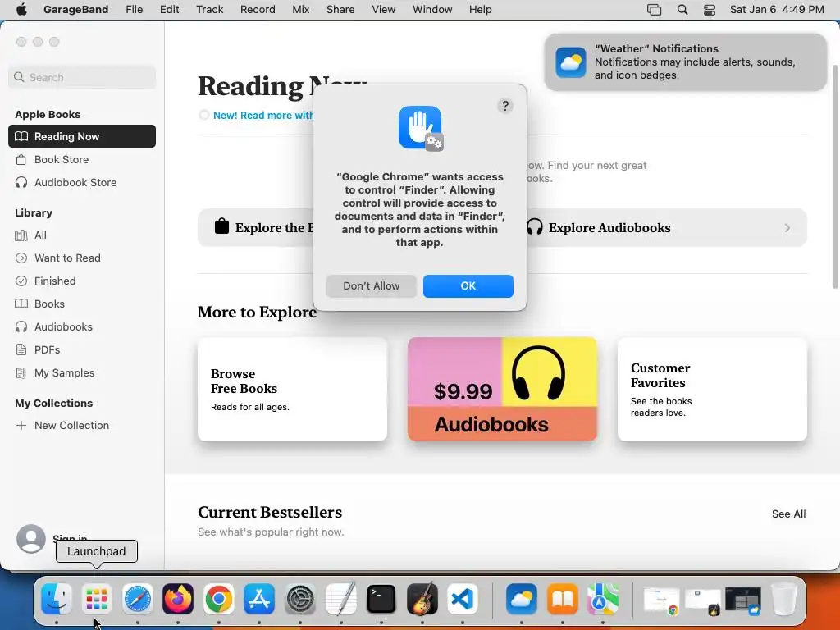Open the View menu
Viewport: 840px width, 630px height.
(384, 10)
